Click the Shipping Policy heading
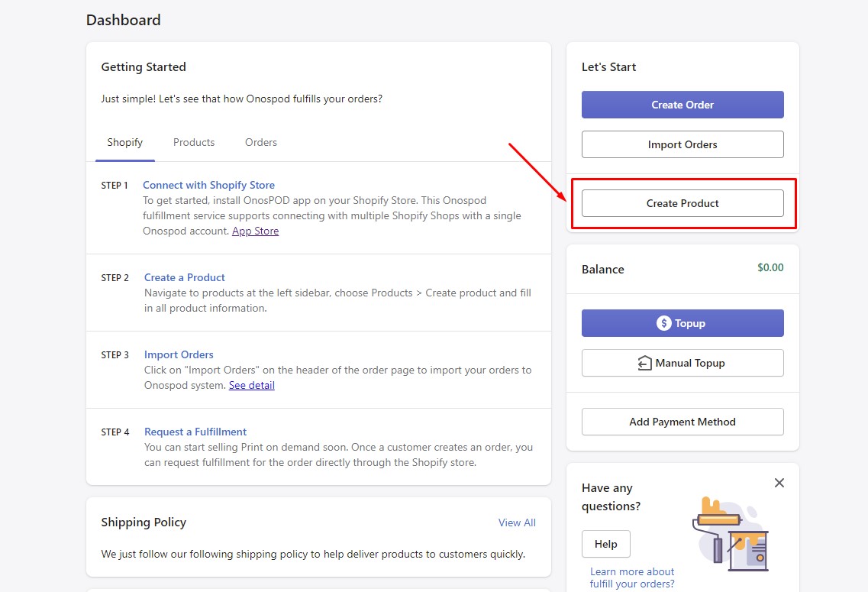The image size is (868, 592). tap(144, 522)
